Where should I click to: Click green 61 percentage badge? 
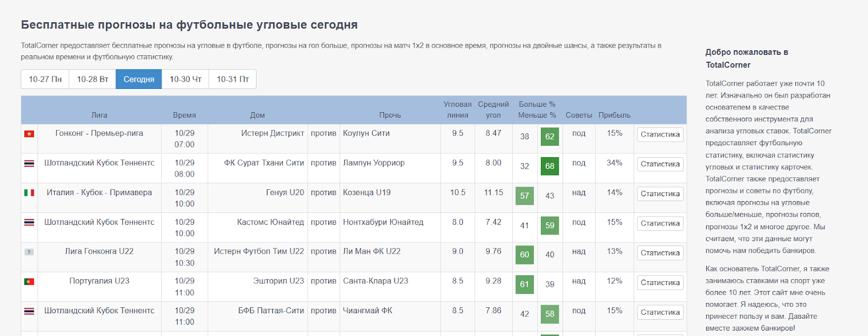coord(525,285)
